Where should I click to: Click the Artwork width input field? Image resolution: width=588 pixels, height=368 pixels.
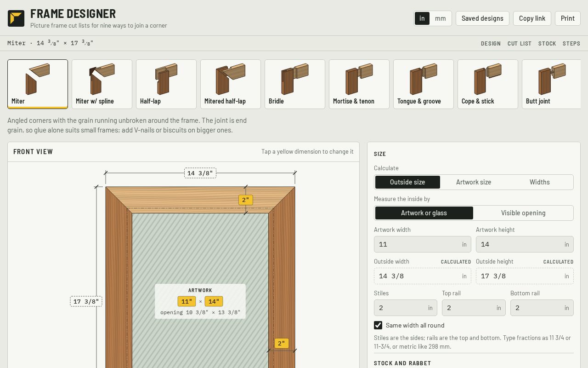tap(423, 244)
